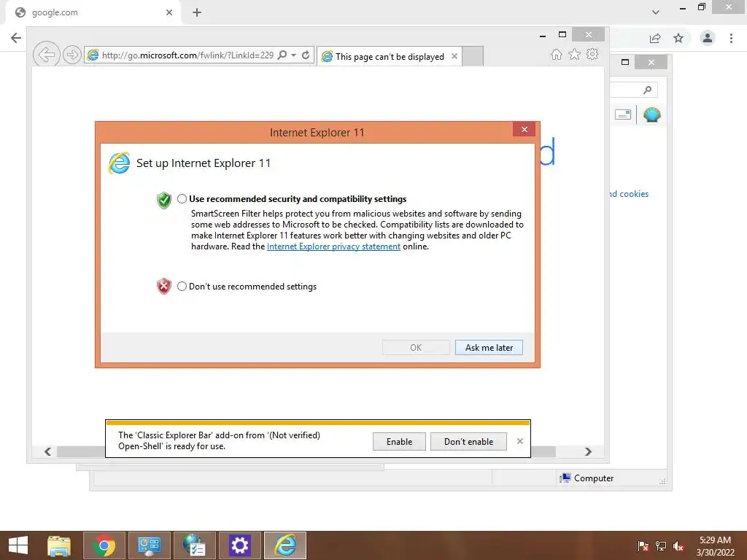Open the clock showing 5:29 AM
Image resolution: width=747 pixels, height=560 pixels.
coord(715,545)
